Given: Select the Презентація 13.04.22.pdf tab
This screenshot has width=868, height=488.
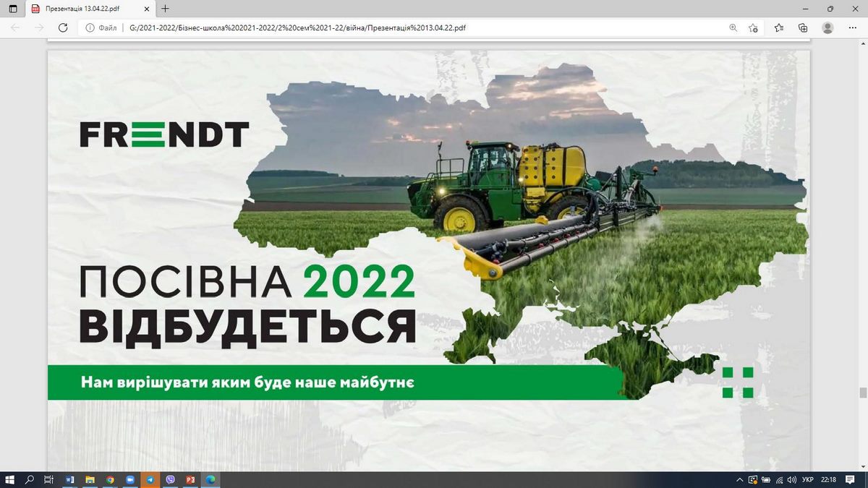Looking at the screenshot, I should click(x=83, y=9).
